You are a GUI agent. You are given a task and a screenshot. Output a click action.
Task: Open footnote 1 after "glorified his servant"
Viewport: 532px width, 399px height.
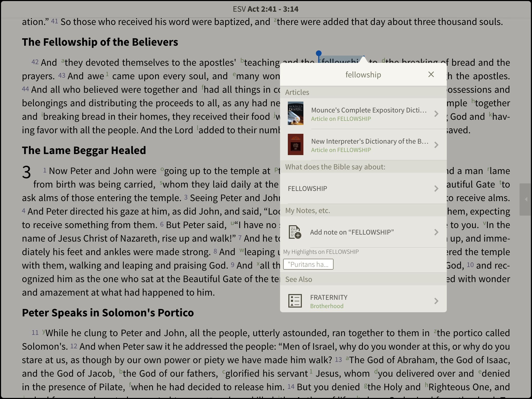311,371
